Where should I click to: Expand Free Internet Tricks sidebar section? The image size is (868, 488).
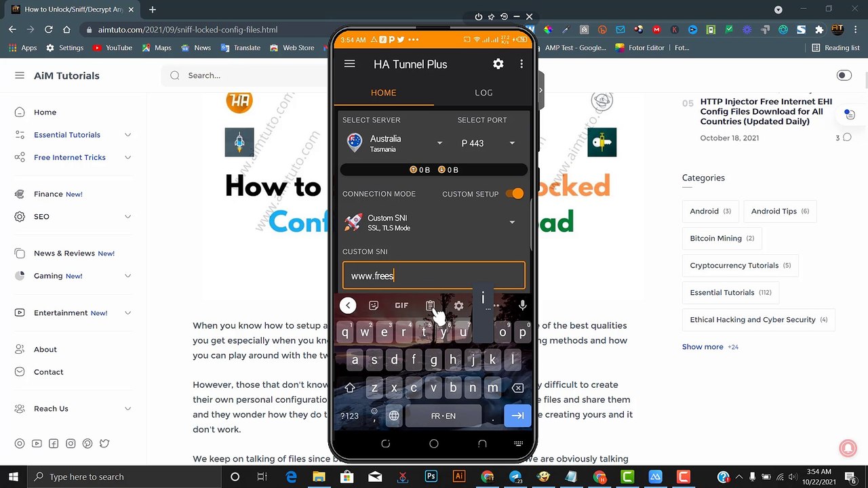click(127, 157)
